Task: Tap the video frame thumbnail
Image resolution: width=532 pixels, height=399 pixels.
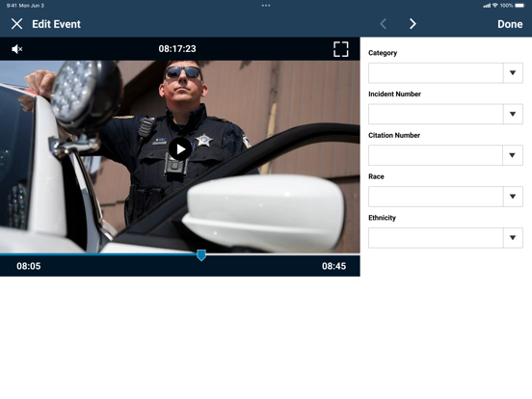Action: pos(180,157)
